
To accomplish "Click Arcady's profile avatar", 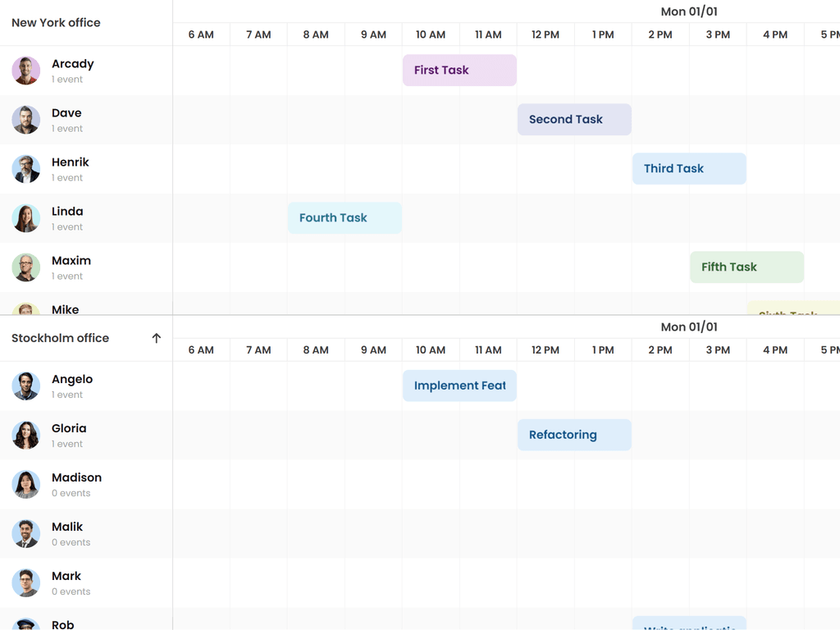I will 25,71.
